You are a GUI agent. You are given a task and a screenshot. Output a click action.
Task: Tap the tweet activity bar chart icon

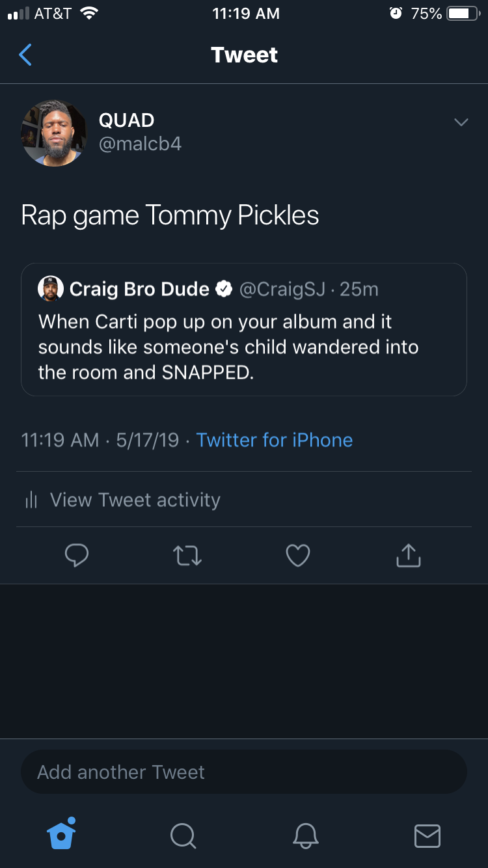31,500
